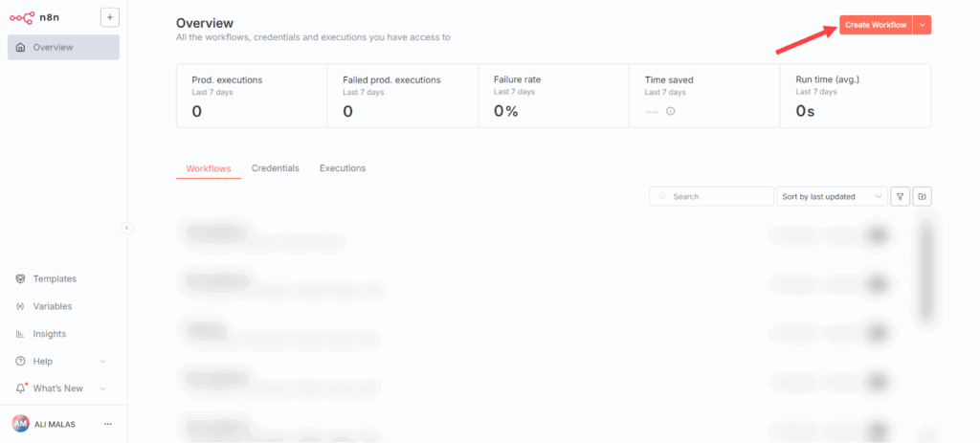Click the Time saved info icon

670,111
